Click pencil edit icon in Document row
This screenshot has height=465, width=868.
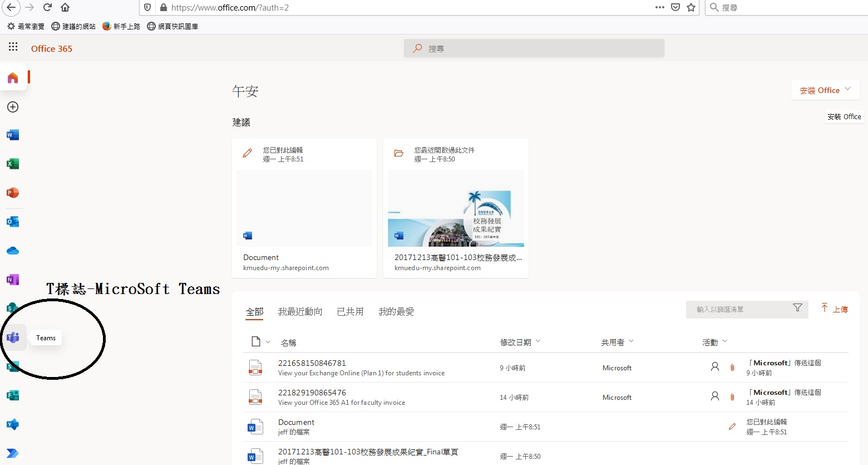732,427
